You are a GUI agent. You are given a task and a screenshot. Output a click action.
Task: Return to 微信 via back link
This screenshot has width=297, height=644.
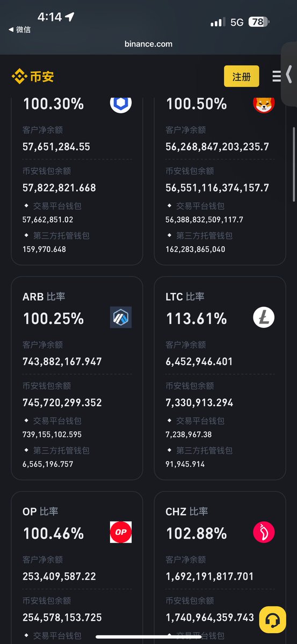19,30
